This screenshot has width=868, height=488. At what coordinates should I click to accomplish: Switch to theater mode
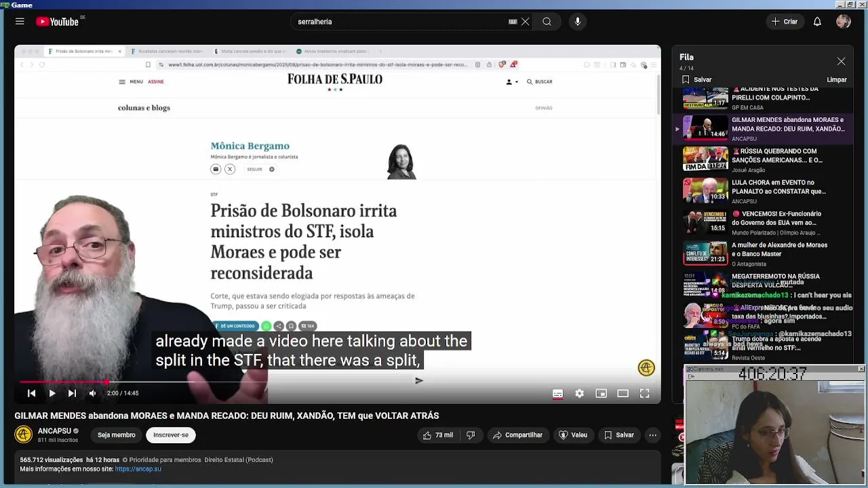(x=623, y=393)
